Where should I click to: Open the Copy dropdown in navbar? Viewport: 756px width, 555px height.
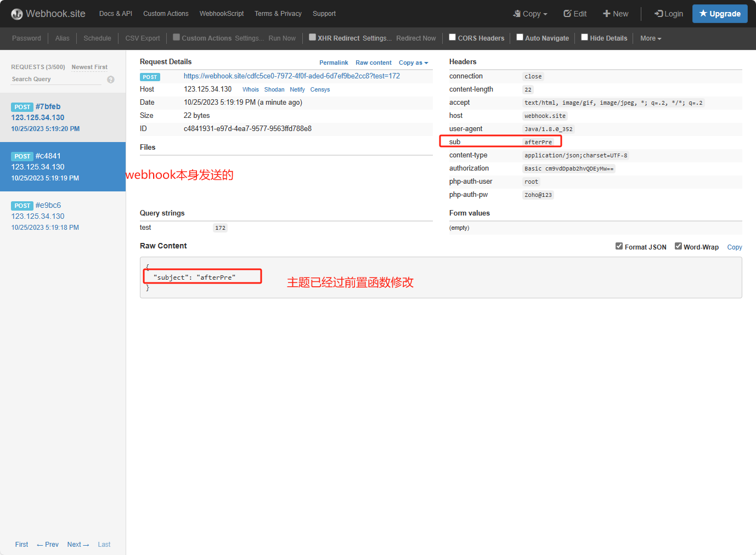point(531,14)
